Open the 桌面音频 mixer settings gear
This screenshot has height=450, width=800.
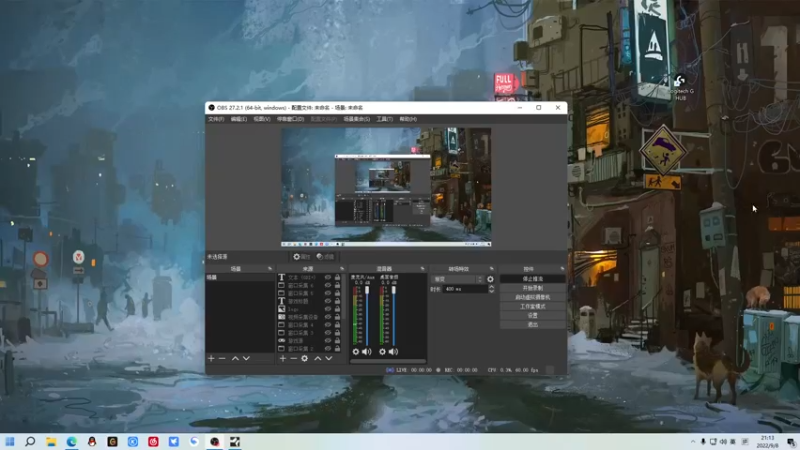coord(382,352)
